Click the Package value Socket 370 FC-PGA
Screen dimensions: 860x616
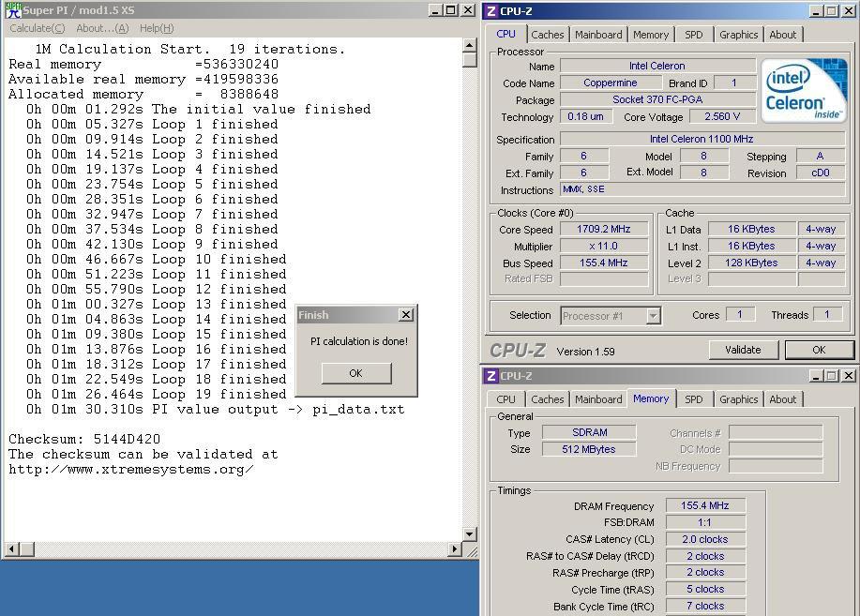coord(657,99)
